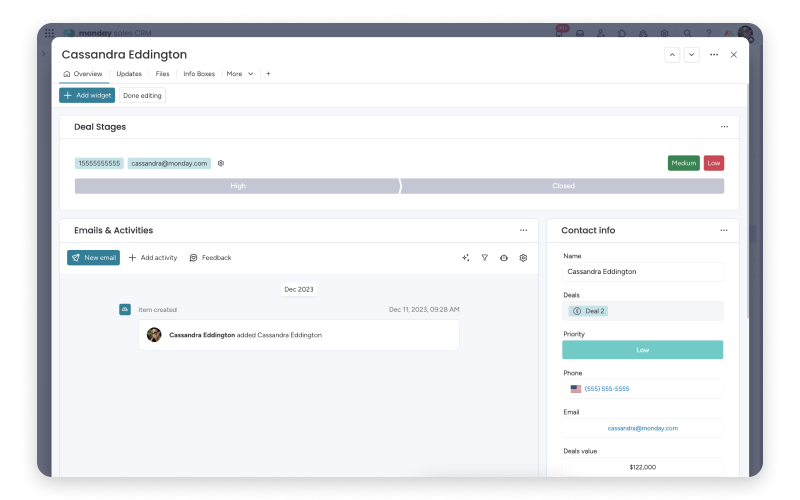The image size is (800, 500).
Task: Open the help question mark icon
Action: [709, 33]
